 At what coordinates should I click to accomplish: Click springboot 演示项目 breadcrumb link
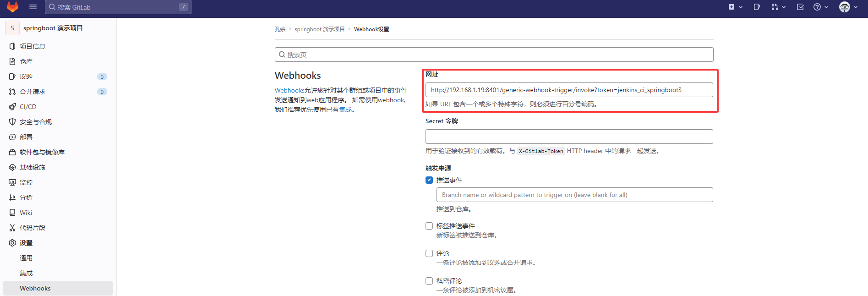pos(319,29)
